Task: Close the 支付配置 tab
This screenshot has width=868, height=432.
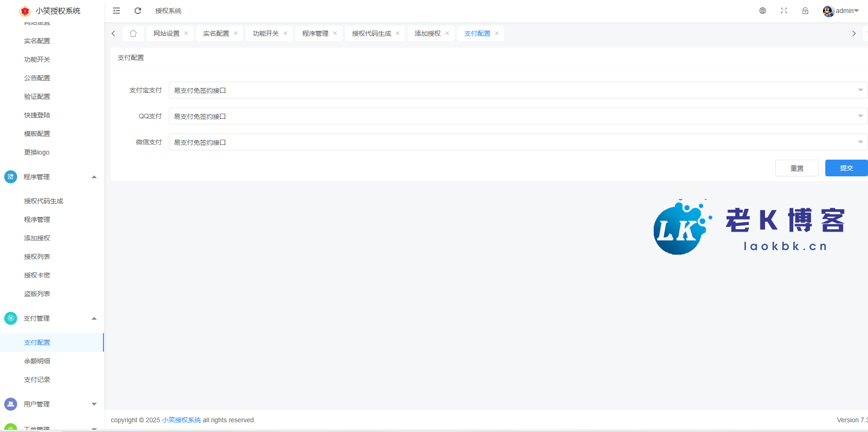Action: coord(497,33)
